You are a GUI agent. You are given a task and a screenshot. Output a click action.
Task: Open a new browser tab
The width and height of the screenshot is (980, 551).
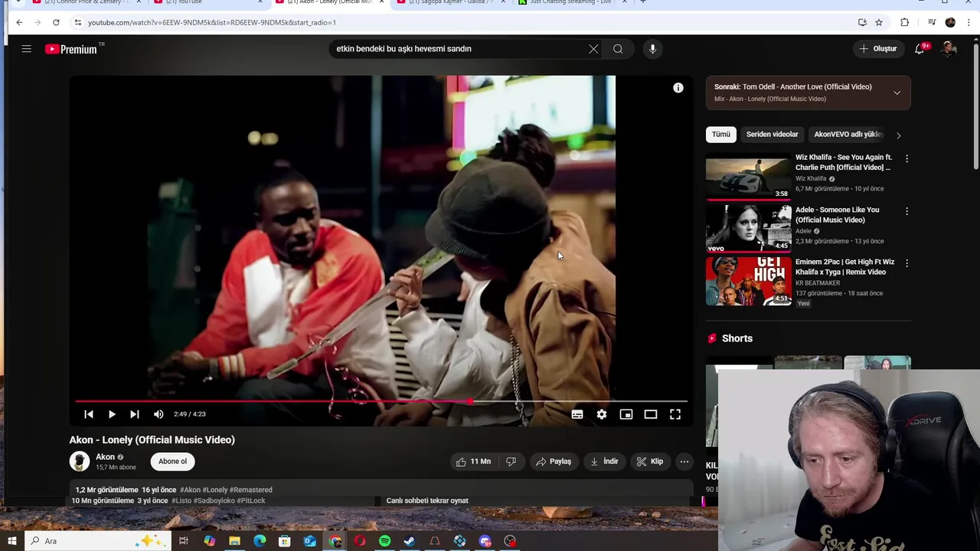(643, 2)
